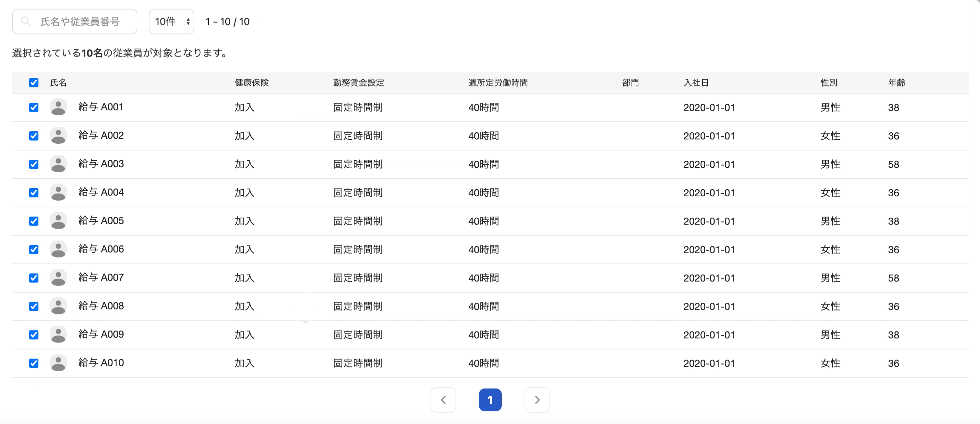Click age 36 in 給与 A006 row
Viewport: 980px width, 424px height.
click(894, 250)
